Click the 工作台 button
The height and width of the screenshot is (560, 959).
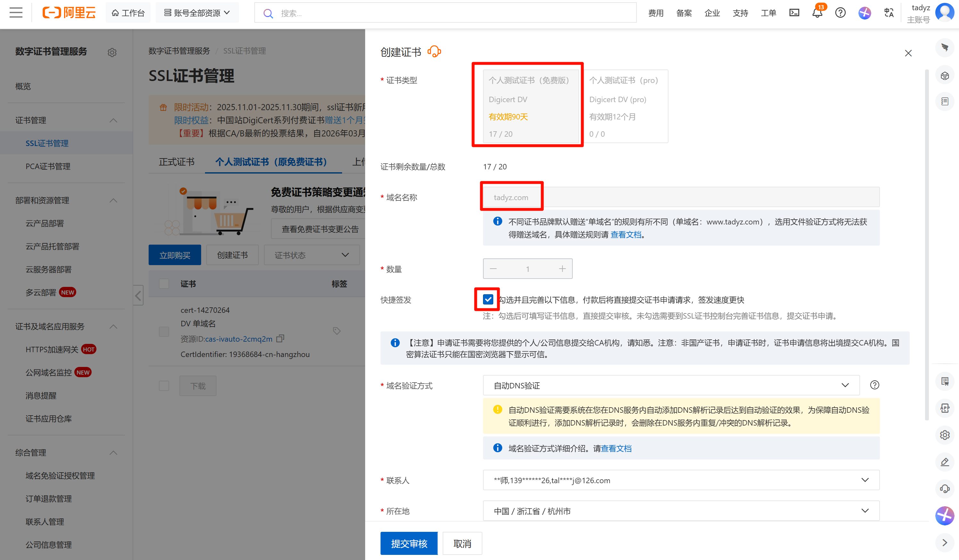tap(128, 12)
